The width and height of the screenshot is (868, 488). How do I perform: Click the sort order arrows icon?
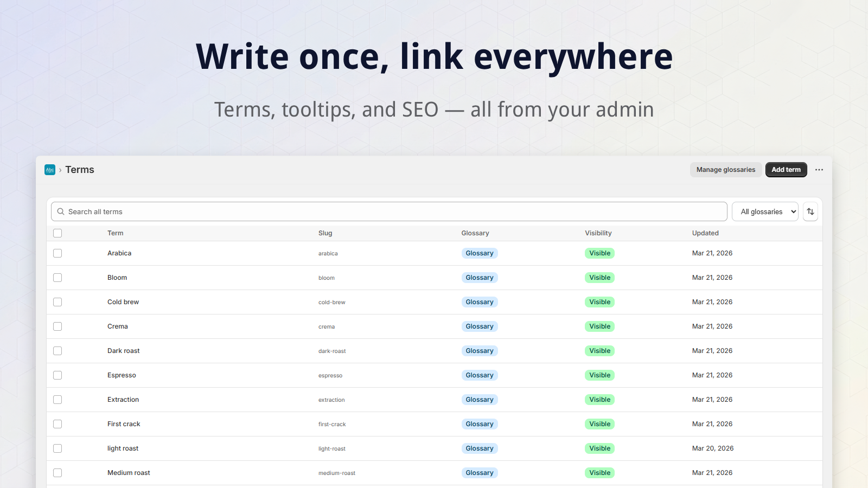point(810,211)
